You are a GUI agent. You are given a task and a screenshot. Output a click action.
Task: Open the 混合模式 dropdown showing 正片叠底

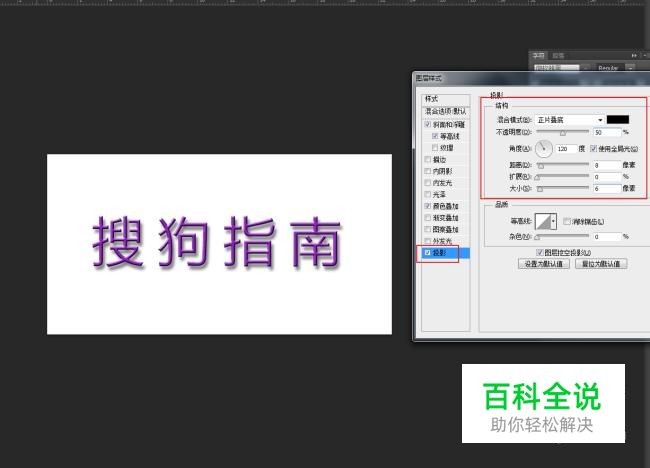pyautogui.click(x=569, y=120)
